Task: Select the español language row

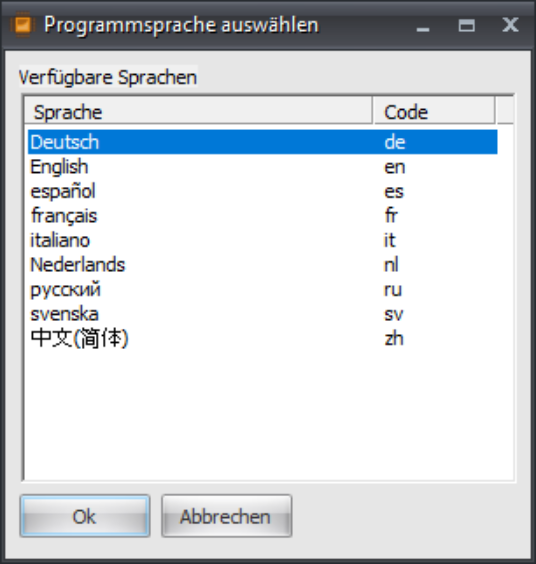Action: 263,191
